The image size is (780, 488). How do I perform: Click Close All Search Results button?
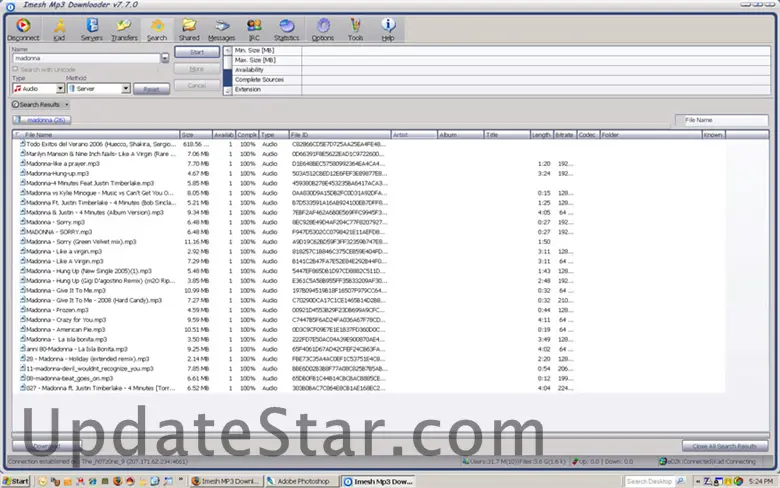[725, 446]
